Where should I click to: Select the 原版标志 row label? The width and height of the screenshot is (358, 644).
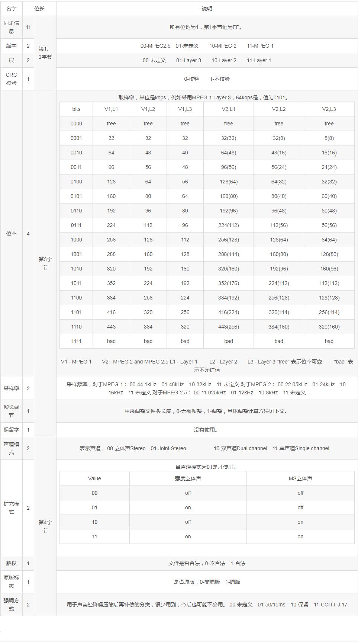[11, 582]
